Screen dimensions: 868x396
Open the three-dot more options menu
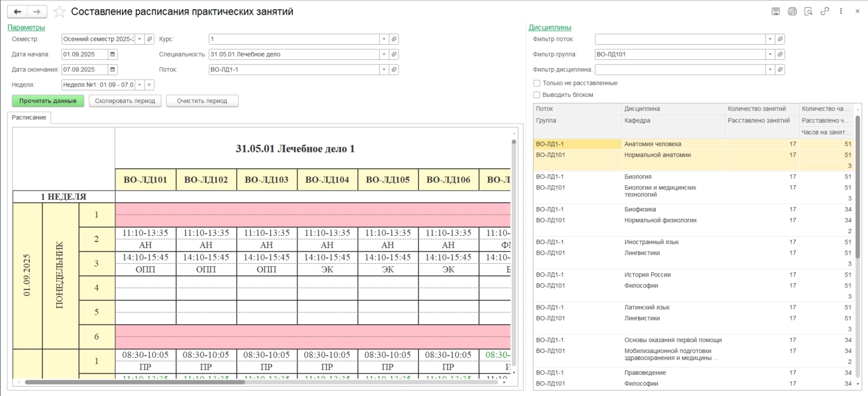(x=841, y=11)
